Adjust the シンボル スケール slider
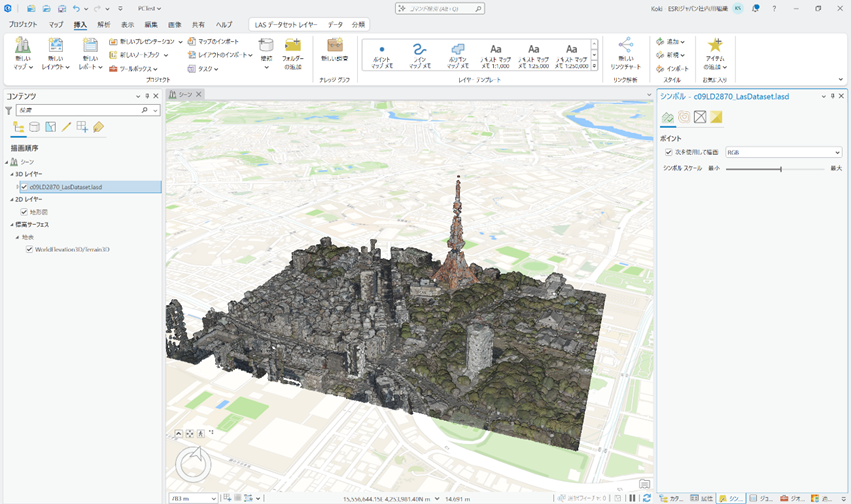Image resolution: width=851 pixels, height=504 pixels. tap(780, 169)
